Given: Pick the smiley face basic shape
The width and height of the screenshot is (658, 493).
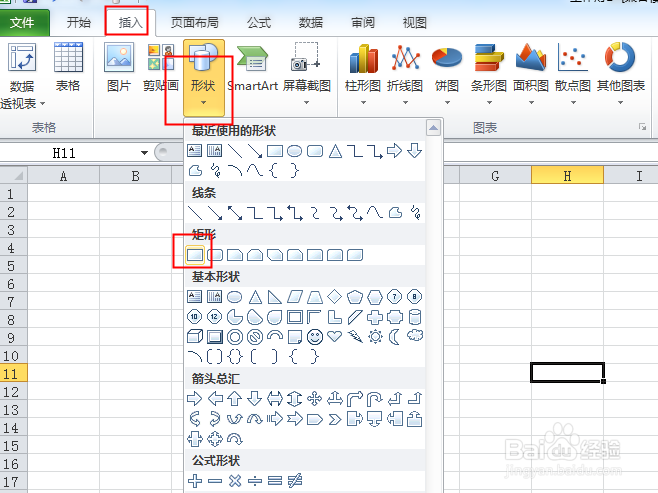Looking at the screenshot, I should (x=315, y=336).
